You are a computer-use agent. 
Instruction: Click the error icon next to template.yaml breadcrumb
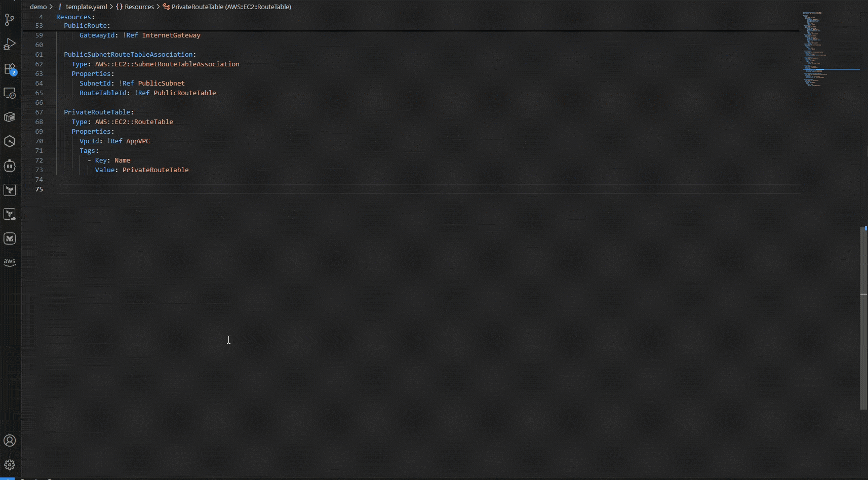click(x=60, y=7)
